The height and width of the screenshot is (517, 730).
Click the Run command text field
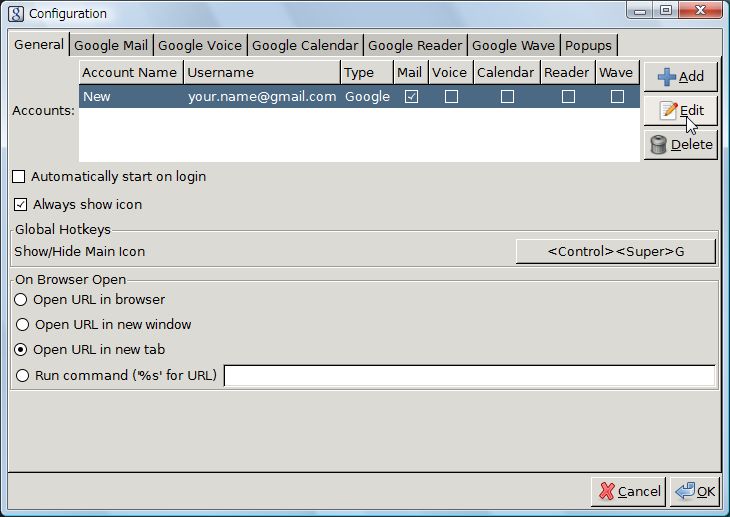[x=470, y=376]
